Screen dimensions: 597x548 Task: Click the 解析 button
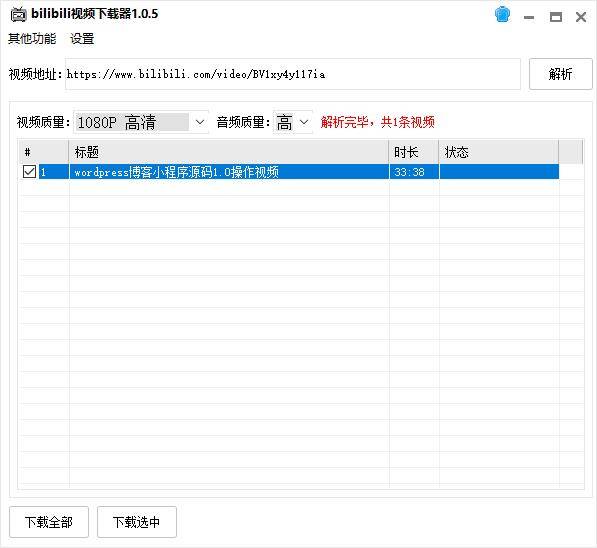point(560,74)
